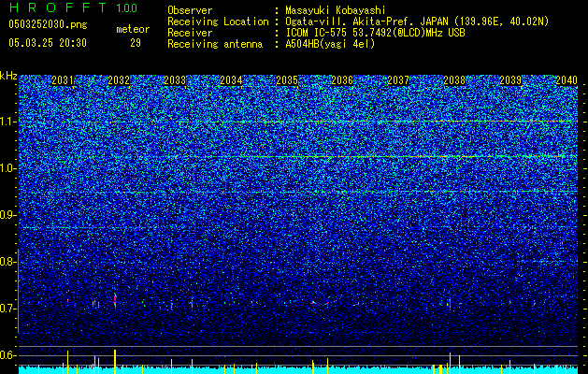This screenshot has width=588, height=374.
Task: Click the 2035 time marker
Action: [x=287, y=80]
